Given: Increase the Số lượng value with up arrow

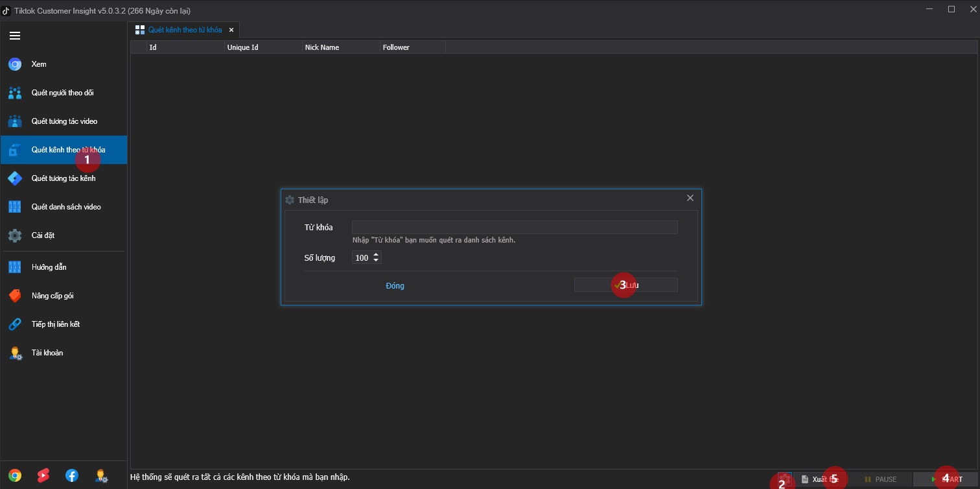Looking at the screenshot, I should click(x=377, y=255).
